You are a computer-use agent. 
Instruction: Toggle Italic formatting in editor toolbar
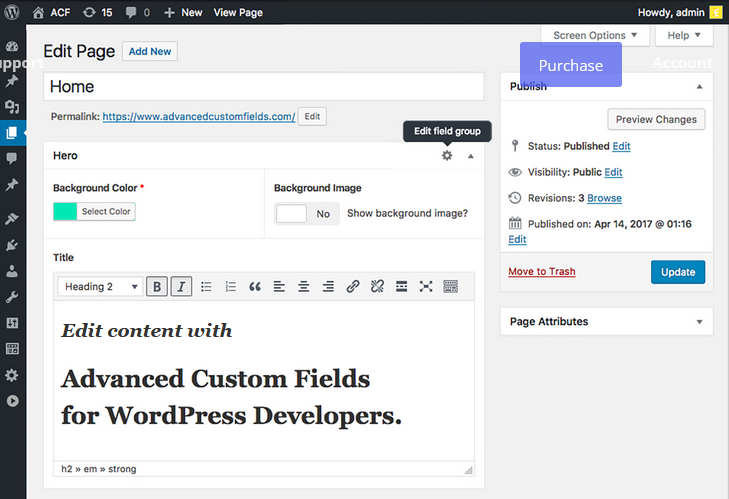click(181, 286)
